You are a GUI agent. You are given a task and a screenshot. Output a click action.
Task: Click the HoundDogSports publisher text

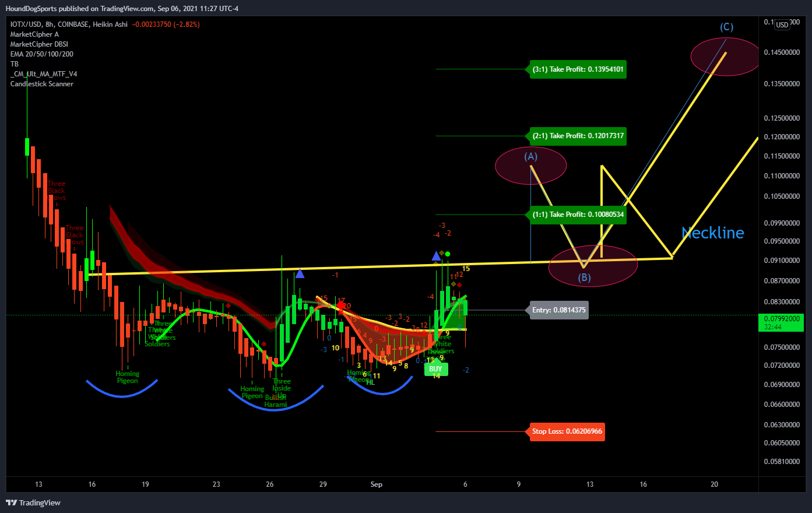pos(31,9)
